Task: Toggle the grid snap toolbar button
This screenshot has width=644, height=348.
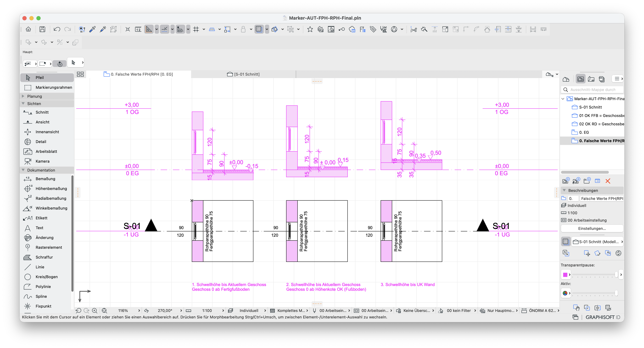Action: coord(196,29)
